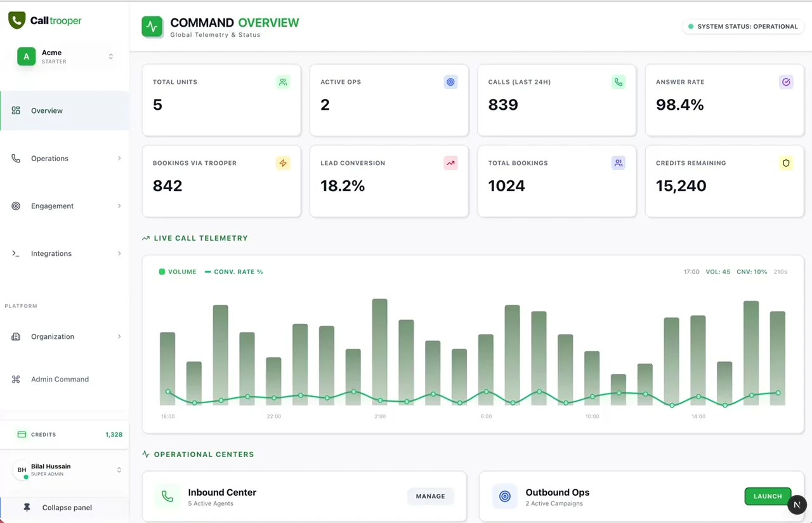Click Collapse panel at sidebar bottom
812x523 pixels.
click(65, 508)
